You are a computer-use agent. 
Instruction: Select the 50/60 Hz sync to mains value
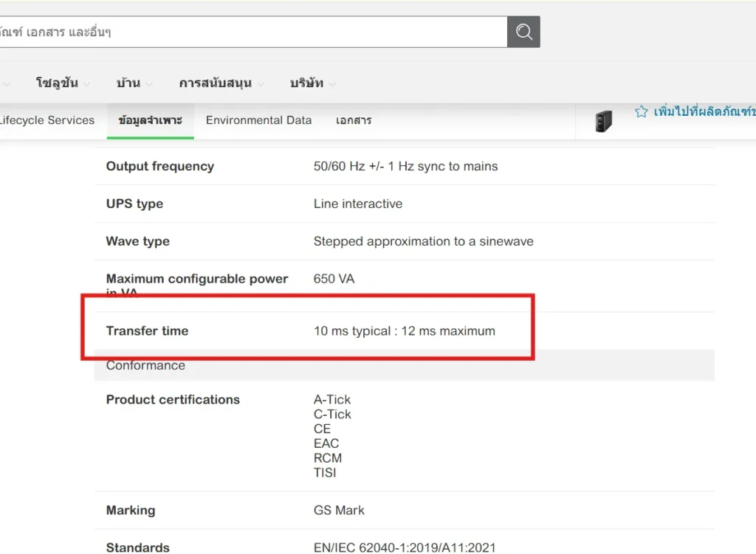point(405,166)
